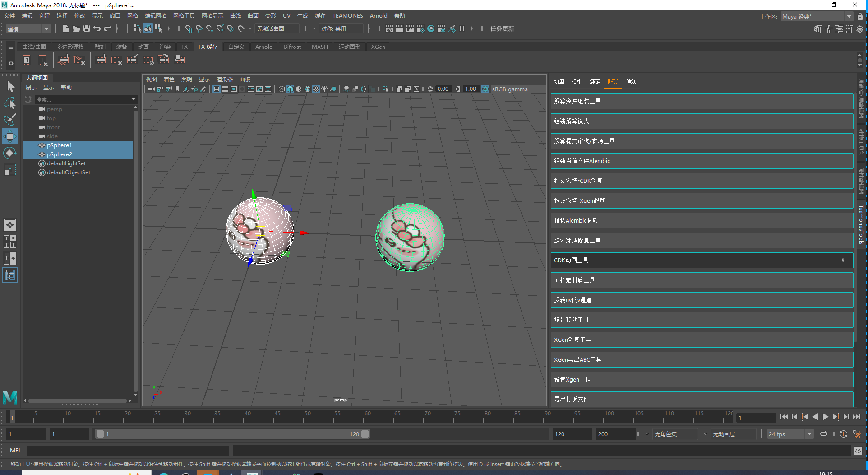Viewport: 868px width, 475px height.
Task: Toggle the viewport grid display
Action: tap(217, 89)
